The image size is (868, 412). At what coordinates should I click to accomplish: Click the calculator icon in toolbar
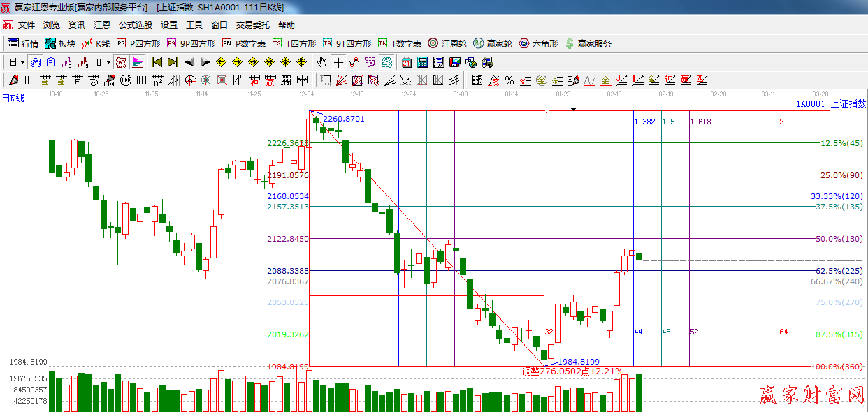(x=422, y=62)
